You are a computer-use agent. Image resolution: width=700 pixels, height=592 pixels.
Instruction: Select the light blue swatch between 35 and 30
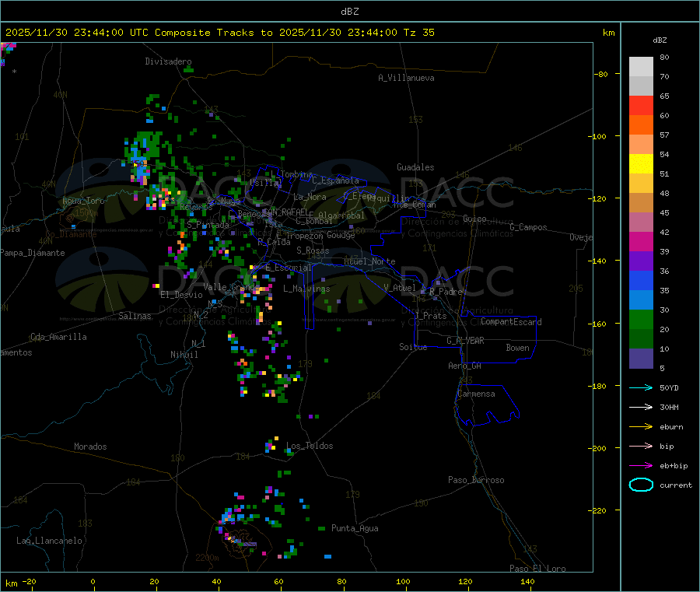coord(641,300)
